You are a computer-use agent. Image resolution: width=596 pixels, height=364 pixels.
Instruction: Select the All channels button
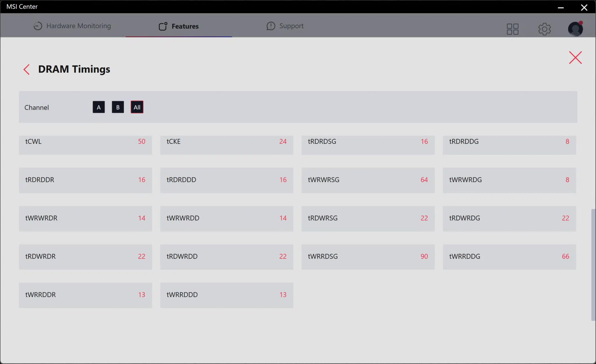(137, 107)
